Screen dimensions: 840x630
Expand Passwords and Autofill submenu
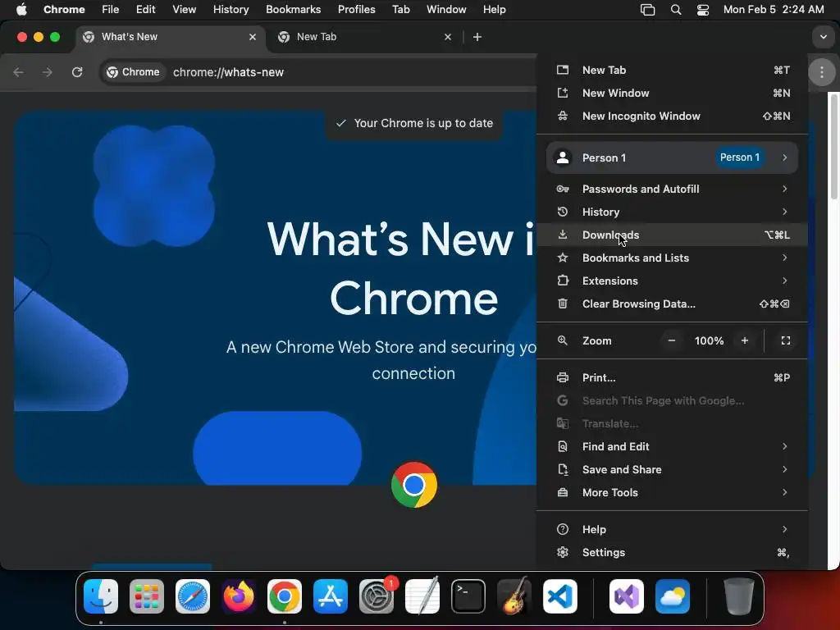tap(673, 189)
